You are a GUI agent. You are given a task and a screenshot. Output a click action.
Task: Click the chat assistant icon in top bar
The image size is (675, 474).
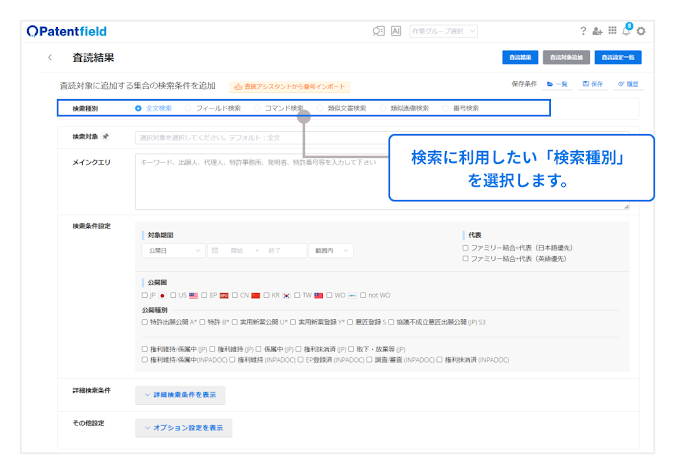tap(378, 31)
